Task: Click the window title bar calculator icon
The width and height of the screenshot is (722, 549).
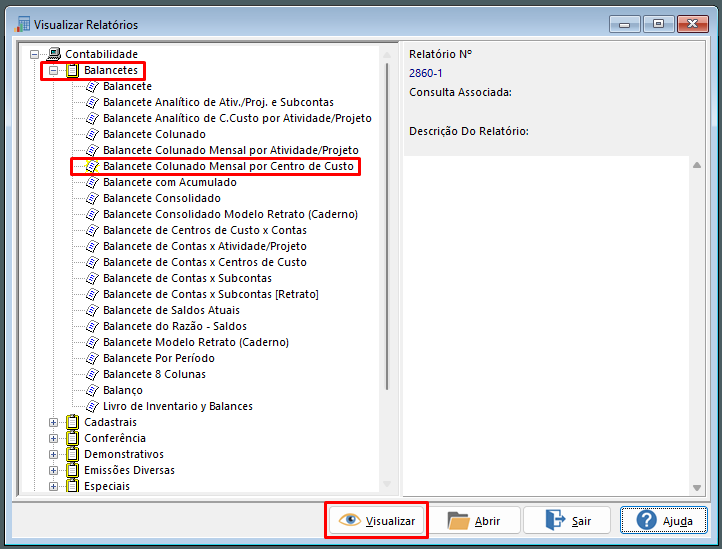Action: (x=22, y=24)
